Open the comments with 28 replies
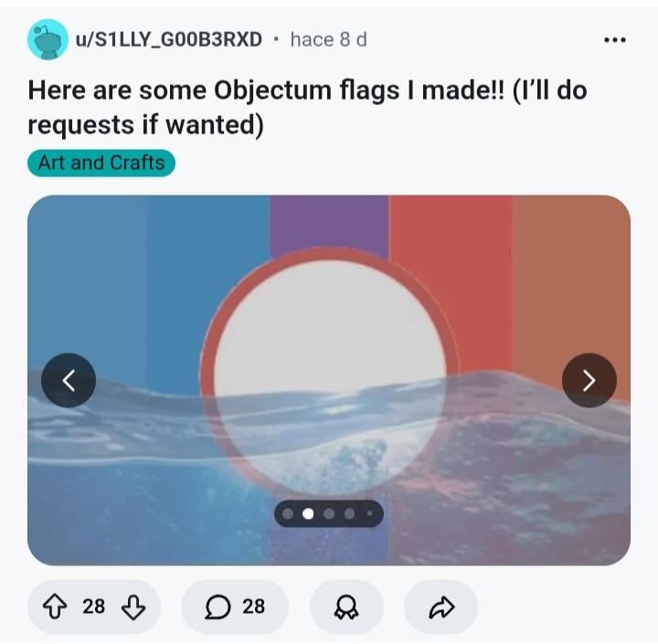 [235, 607]
